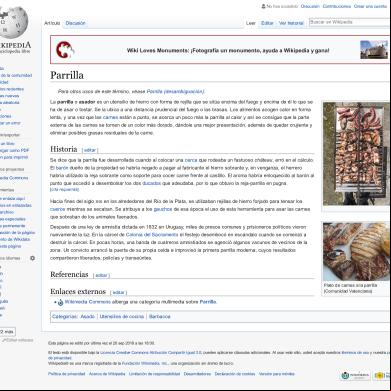
Task: Open the language settings gear icon in sidebar
Action: point(32,258)
